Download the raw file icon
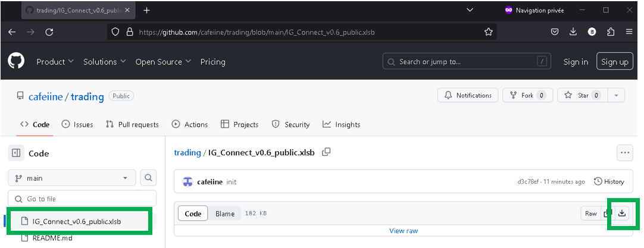644x248 pixels. tap(623, 213)
